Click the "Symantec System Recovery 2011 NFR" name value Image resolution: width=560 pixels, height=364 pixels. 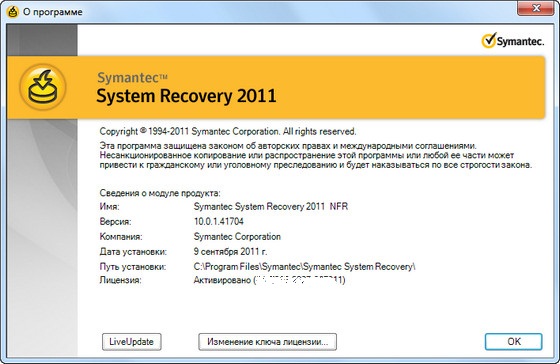coord(271,206)
